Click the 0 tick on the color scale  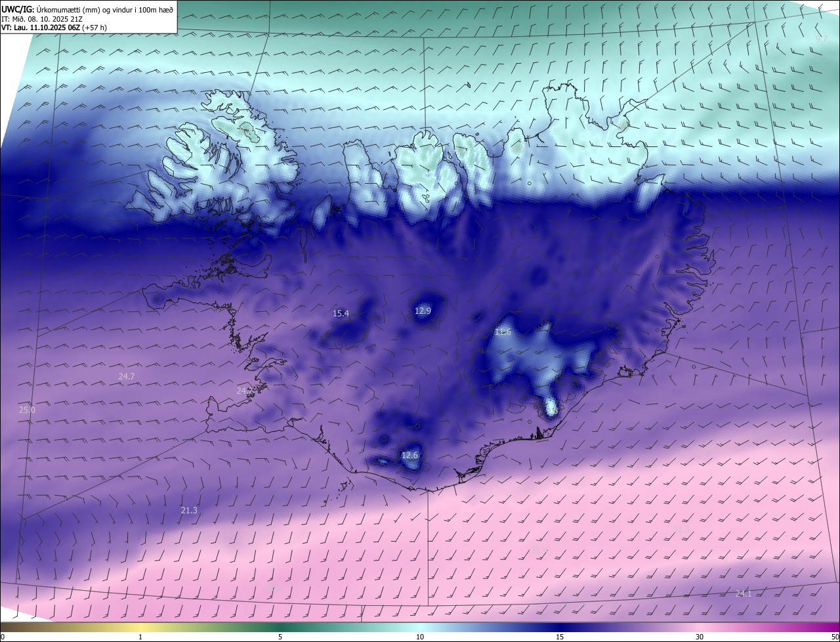[3, 637]
